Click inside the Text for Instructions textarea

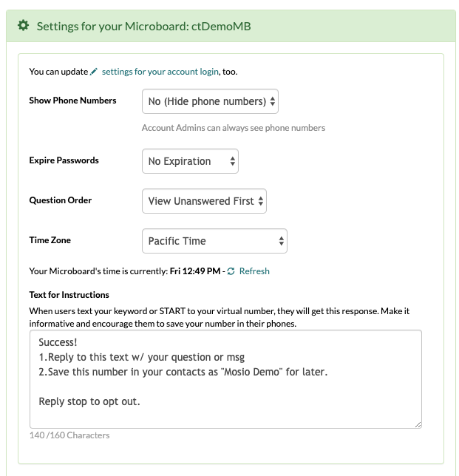[226, 379]
